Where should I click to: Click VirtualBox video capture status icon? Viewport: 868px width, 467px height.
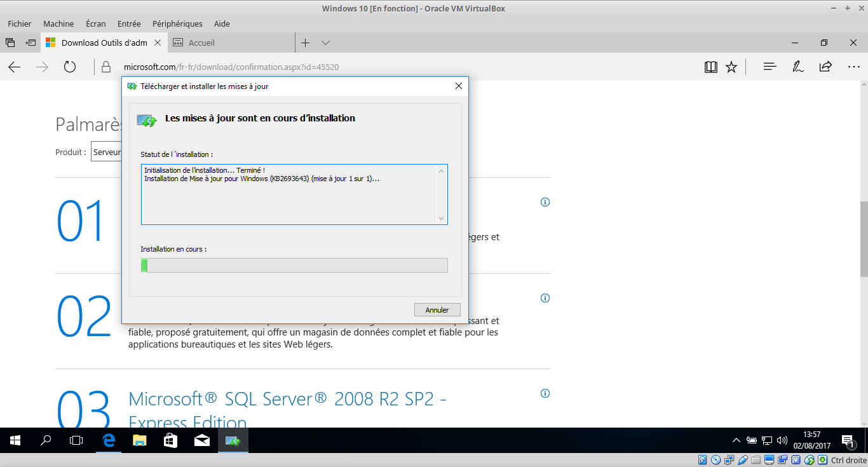[782, 460]
